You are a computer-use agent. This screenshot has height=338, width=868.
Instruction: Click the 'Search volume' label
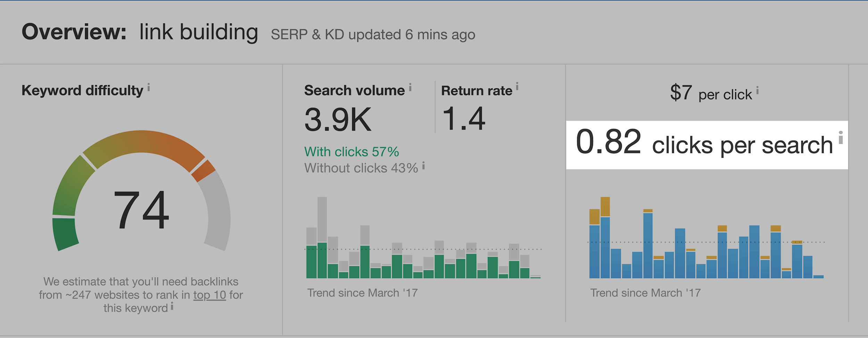click(355, 91)
